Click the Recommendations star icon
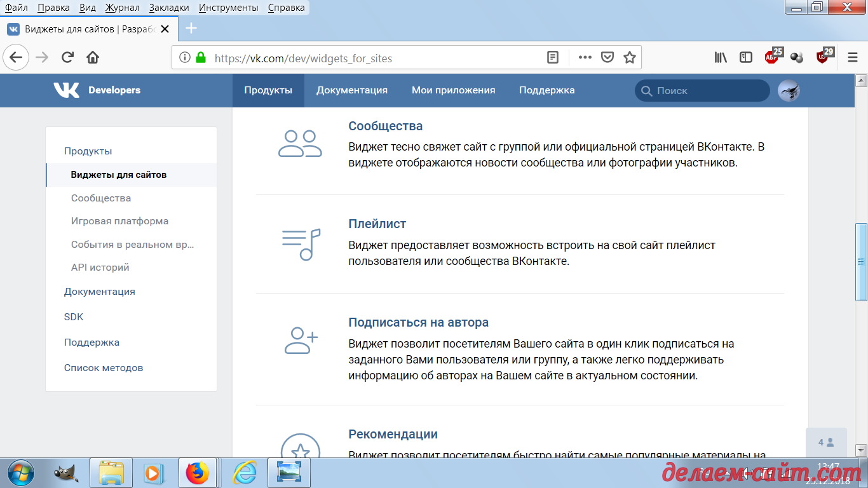Viewport: 868px width, 488px height. 300,445
